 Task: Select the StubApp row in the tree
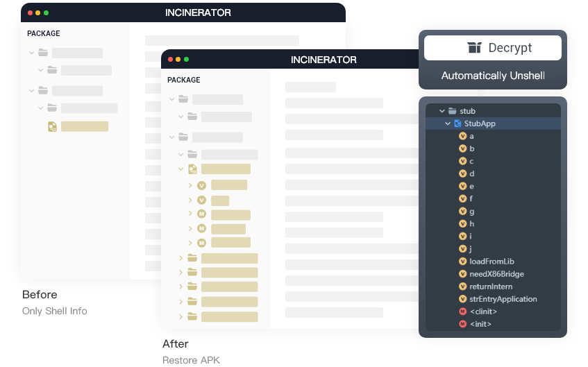click(x=493, y=123)
